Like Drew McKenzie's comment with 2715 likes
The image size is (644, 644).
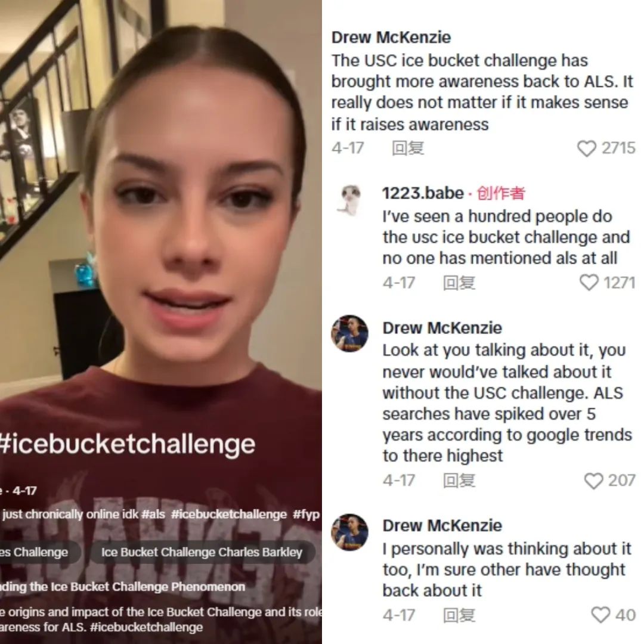point(586,148)
